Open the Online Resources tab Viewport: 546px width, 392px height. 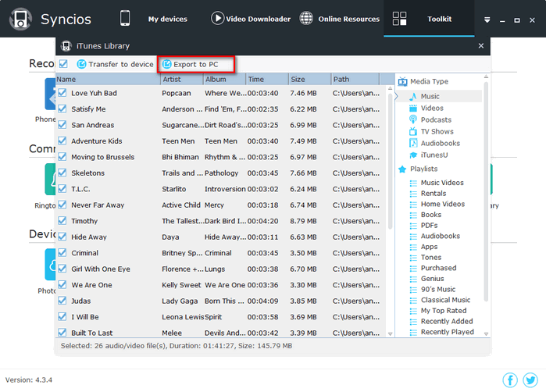pos(348,19)
